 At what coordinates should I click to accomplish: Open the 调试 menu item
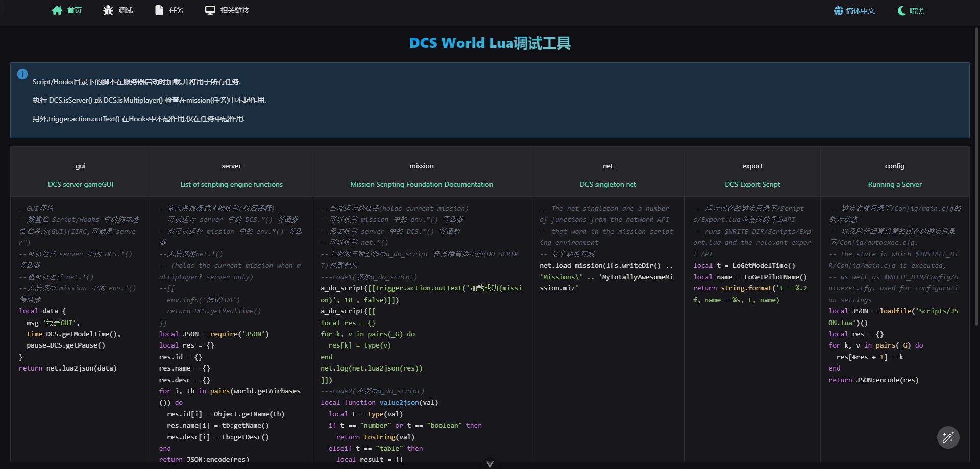[x=126, y=10]
